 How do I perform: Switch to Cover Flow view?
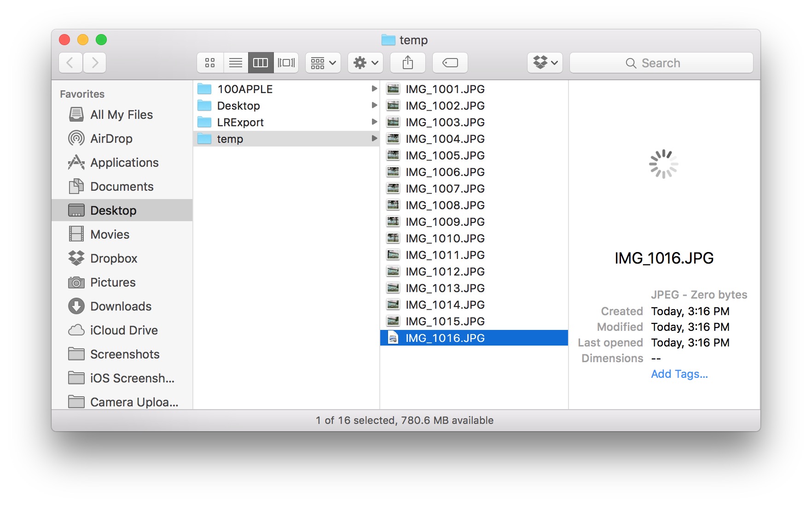[286, 63]
